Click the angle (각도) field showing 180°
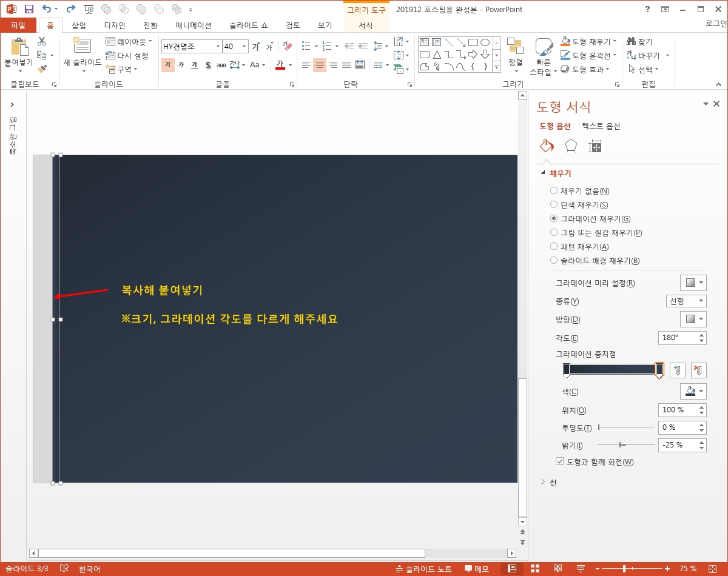 pyautogui.click(x=678, y=338)
